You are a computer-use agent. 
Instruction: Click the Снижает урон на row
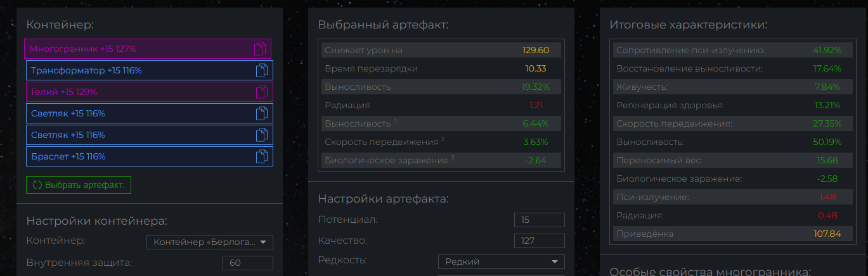click(x=441, y=50)
